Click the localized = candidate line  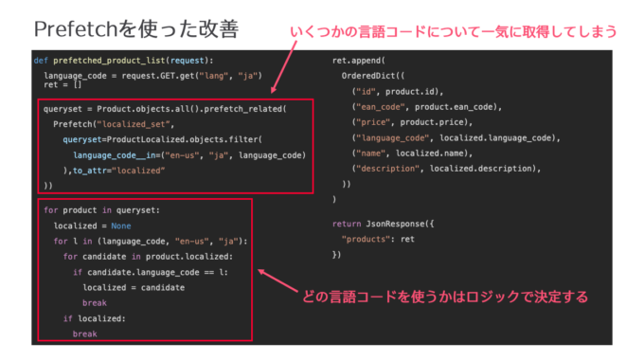pos(134,288)
